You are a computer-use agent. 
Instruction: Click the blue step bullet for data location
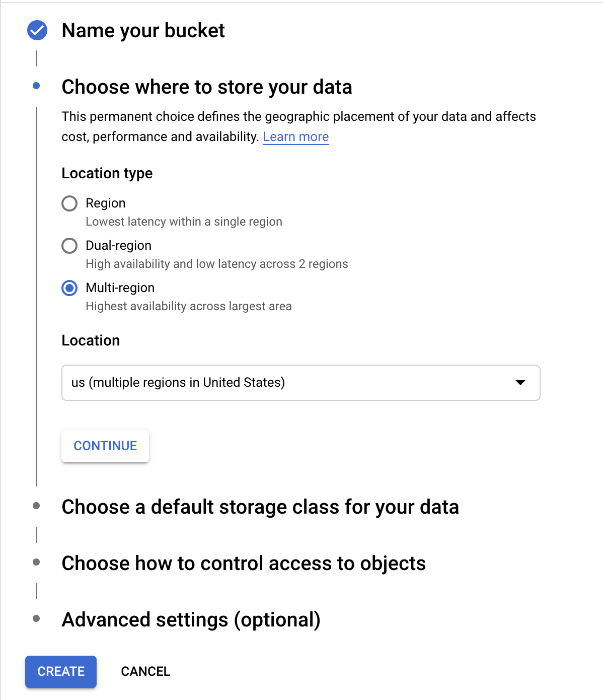[x=36, y=86]
